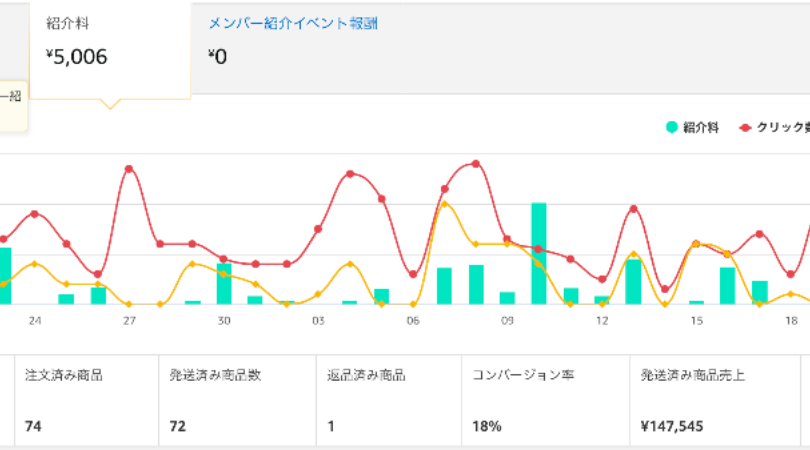Image resolution: width=810 pixels, height=450 pixels.
Task: Open the 発送済み商品数 metric cell
Action: pyautogui.click(x=236, y=400)
